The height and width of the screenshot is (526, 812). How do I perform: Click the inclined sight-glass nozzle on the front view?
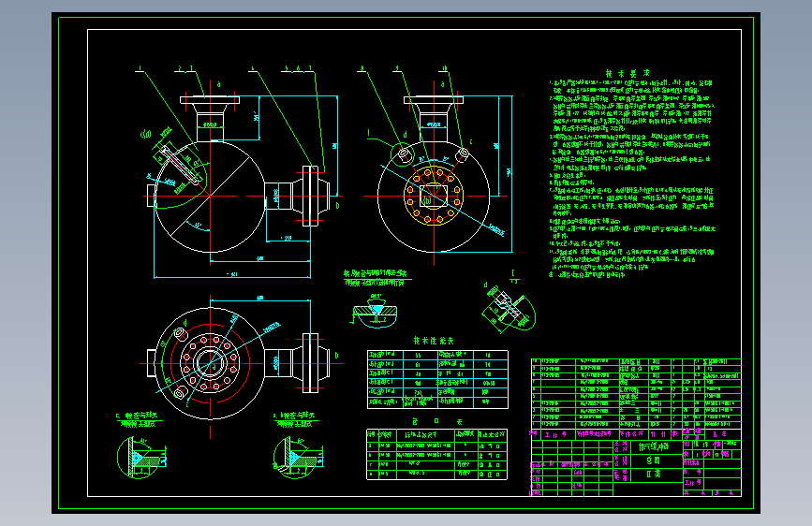pyautogui.click(x=179, y=165)
